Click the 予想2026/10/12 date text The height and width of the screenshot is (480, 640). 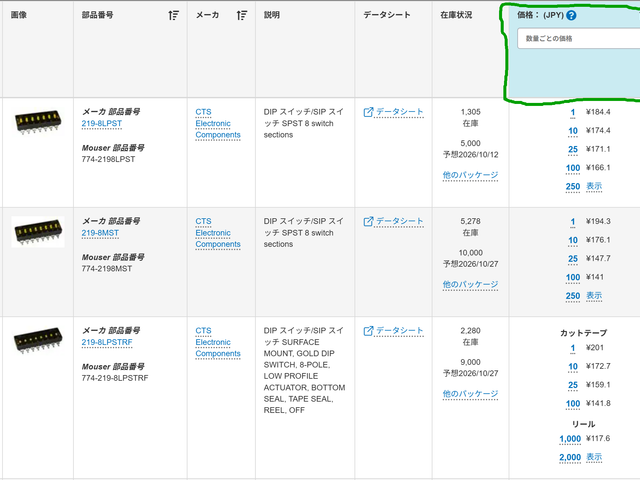click(470, 155)
